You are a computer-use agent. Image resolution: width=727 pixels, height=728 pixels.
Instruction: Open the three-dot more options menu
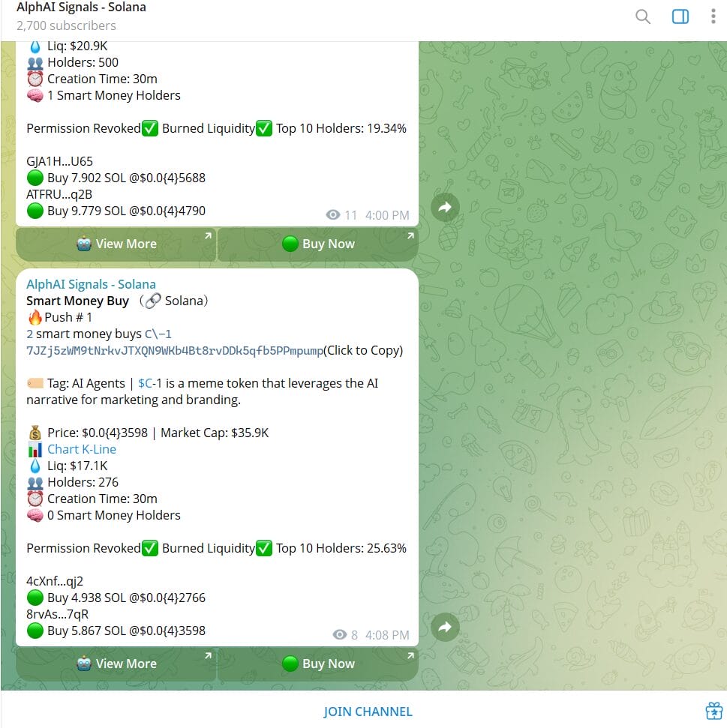coord(713,16)
